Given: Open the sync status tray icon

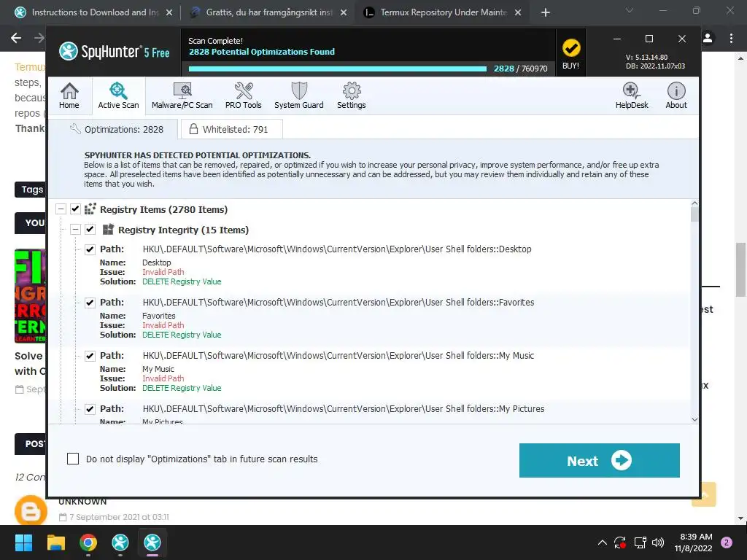Looking at the screenshot, I should click(x=620, y=542).
